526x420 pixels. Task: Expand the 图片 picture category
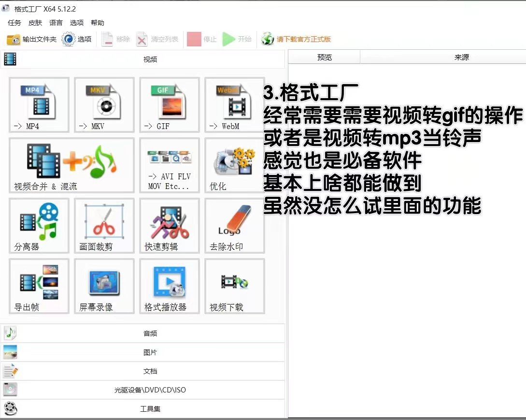[143, 352]
